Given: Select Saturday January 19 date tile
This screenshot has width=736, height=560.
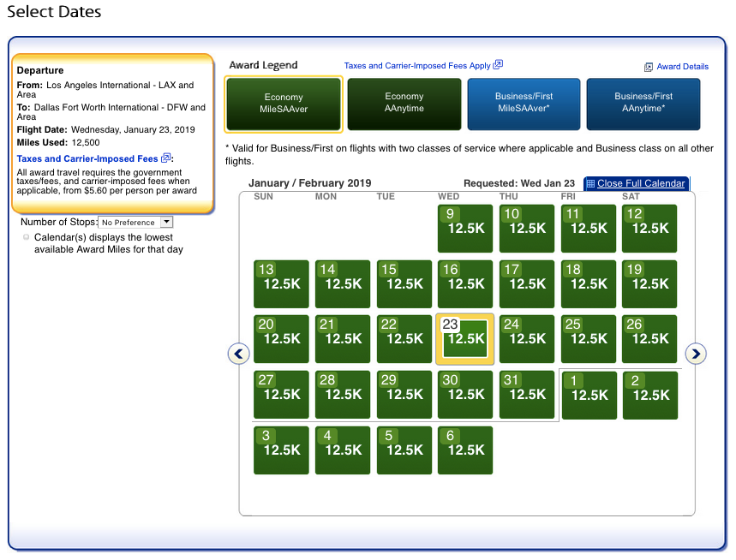Looking at the screenshot, I should point(649,284).
